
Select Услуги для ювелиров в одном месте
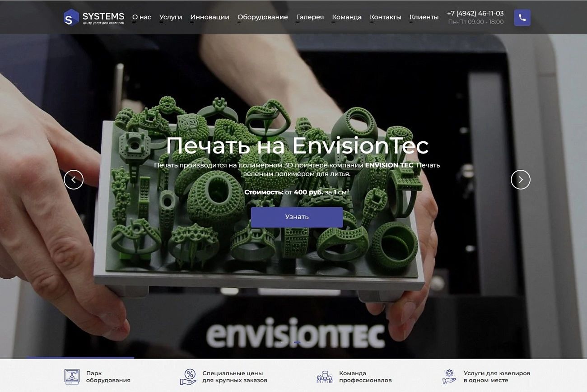click(x=486, y=377)
